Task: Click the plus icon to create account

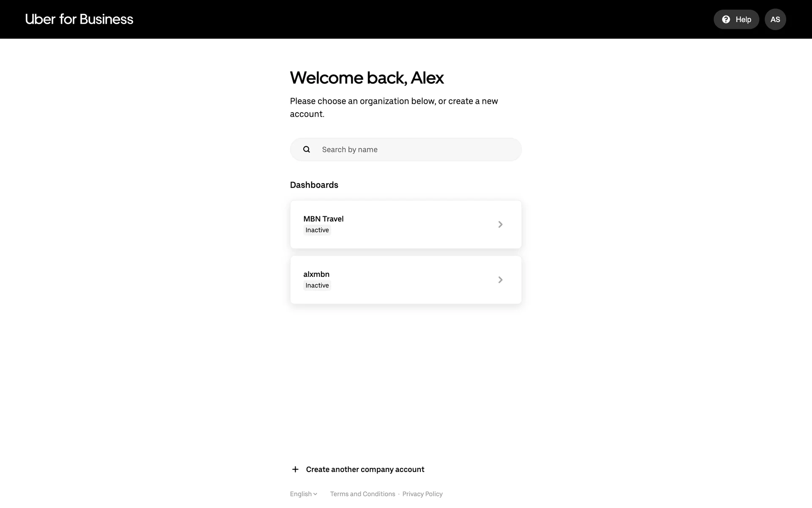Action: pos(295,469)
